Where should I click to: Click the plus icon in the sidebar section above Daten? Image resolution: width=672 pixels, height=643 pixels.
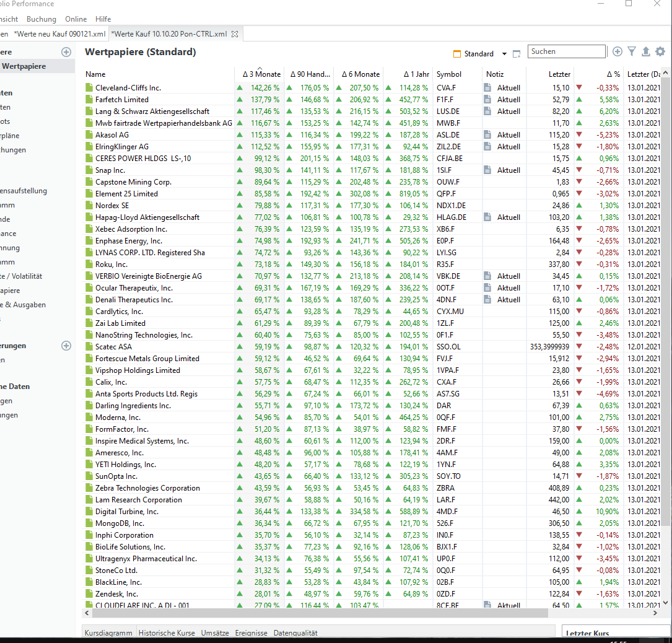click(66, 346)
